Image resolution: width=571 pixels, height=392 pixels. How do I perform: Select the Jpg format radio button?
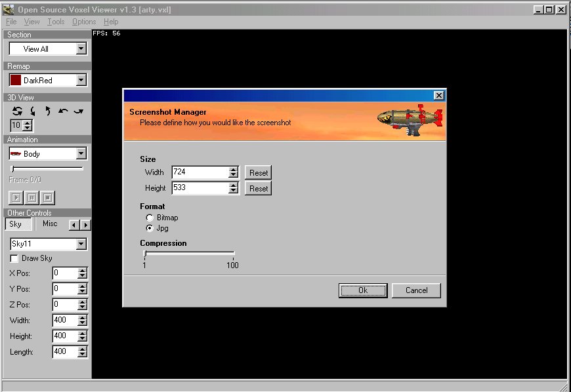(x=149, y=228)
